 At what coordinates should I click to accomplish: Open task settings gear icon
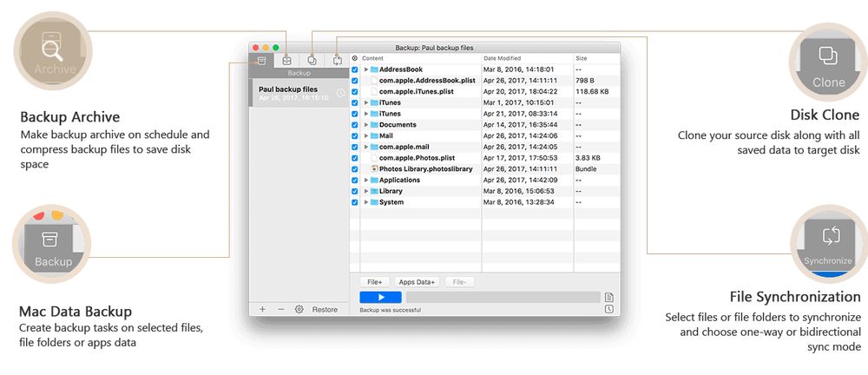(x=299, y=309)
